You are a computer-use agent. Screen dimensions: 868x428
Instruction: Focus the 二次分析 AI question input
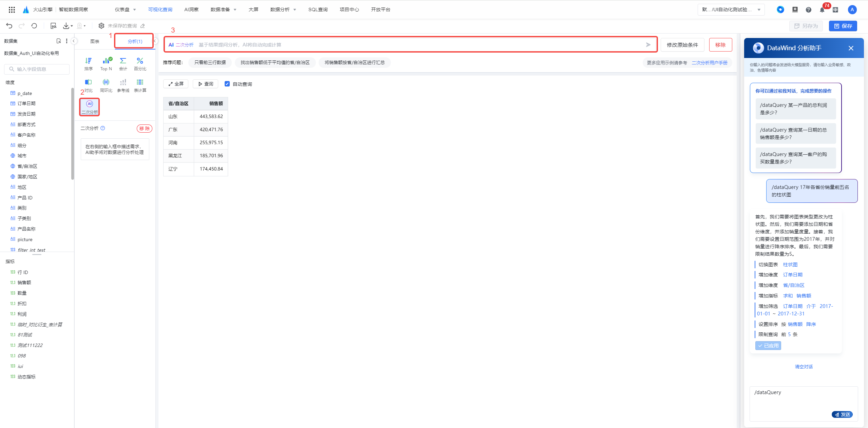(x=411, y=45)
